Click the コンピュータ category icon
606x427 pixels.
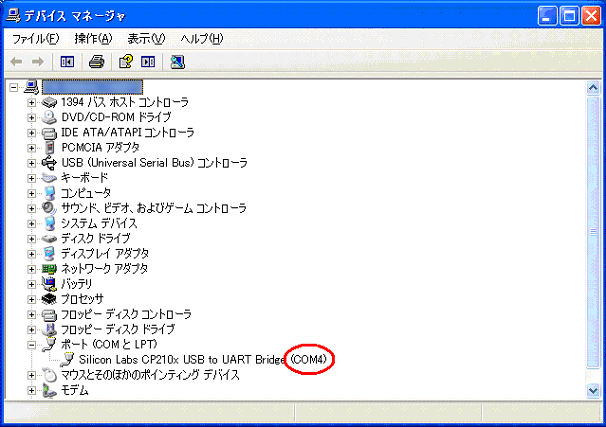point(49,193)
